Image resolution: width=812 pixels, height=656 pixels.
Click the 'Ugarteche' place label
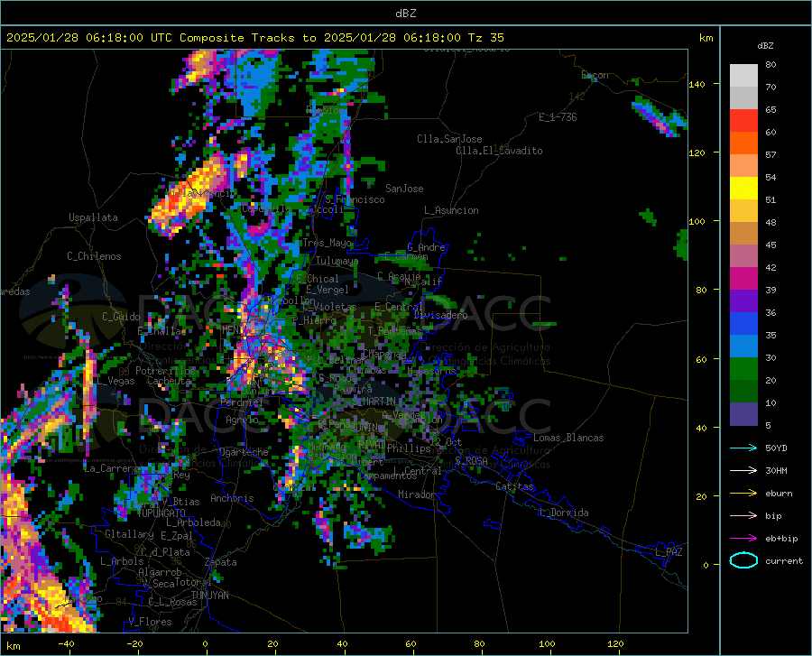point(244,452)
